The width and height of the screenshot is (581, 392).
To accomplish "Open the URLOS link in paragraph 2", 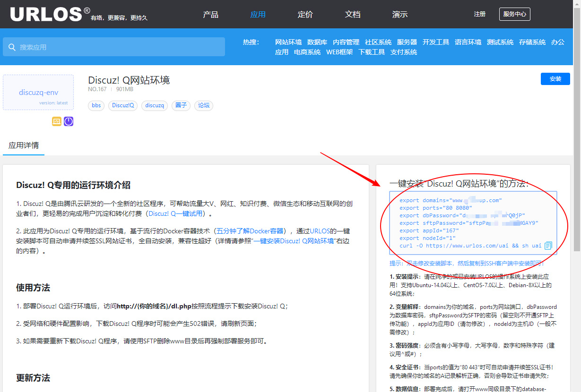I will click(x=320, y=231).
